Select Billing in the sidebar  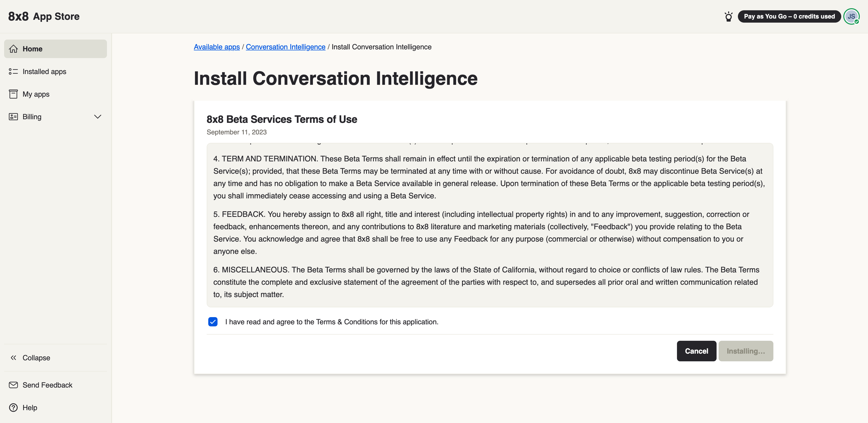(x=56, y=116)
